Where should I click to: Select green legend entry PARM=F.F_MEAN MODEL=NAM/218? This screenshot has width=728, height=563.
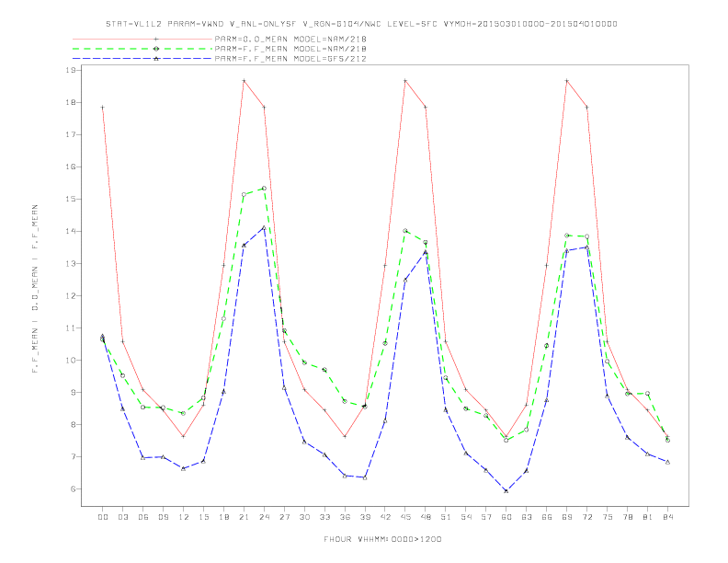(290, 49)
